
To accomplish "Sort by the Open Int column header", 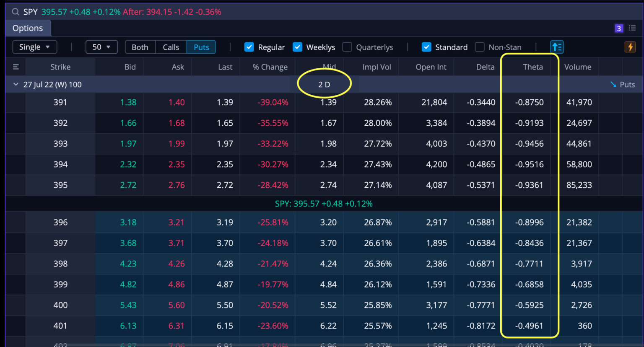I will (x=431, y=67).
